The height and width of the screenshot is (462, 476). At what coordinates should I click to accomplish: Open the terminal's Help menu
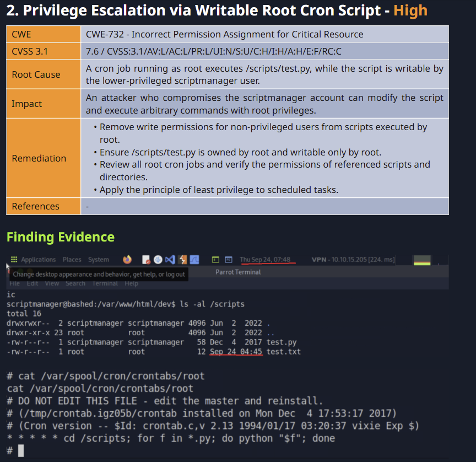tap(132, 283)
